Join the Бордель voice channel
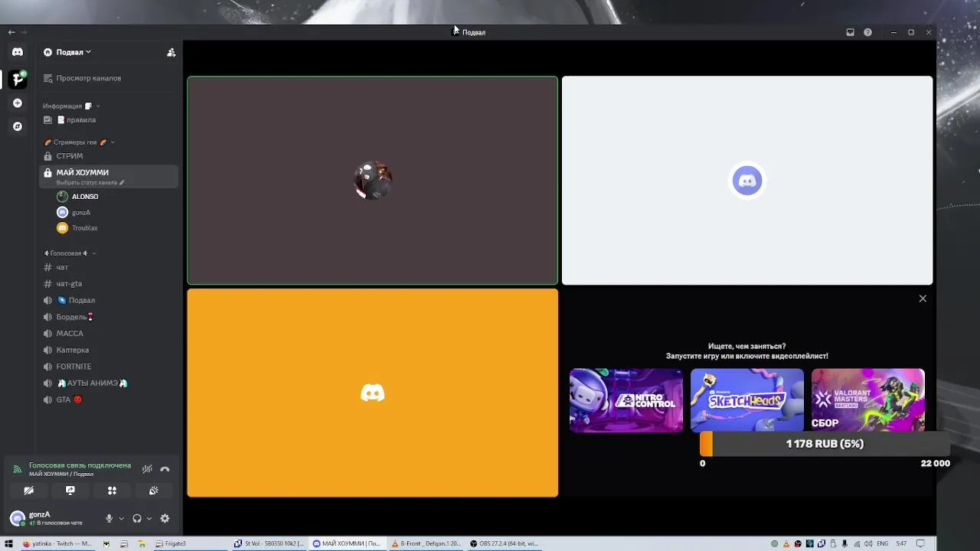This screenshot has width=980, height=551. 107,317
